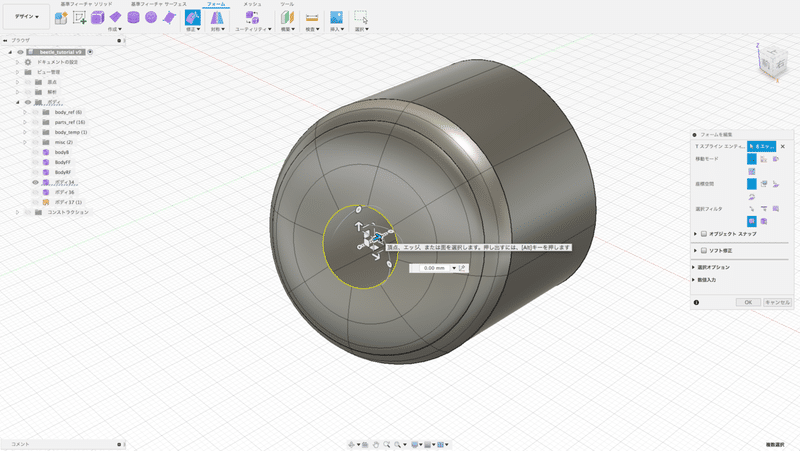Expand the ドキュメントの設定 tree node
Viewport: 800px width, 451px height.
pos(17,62)
